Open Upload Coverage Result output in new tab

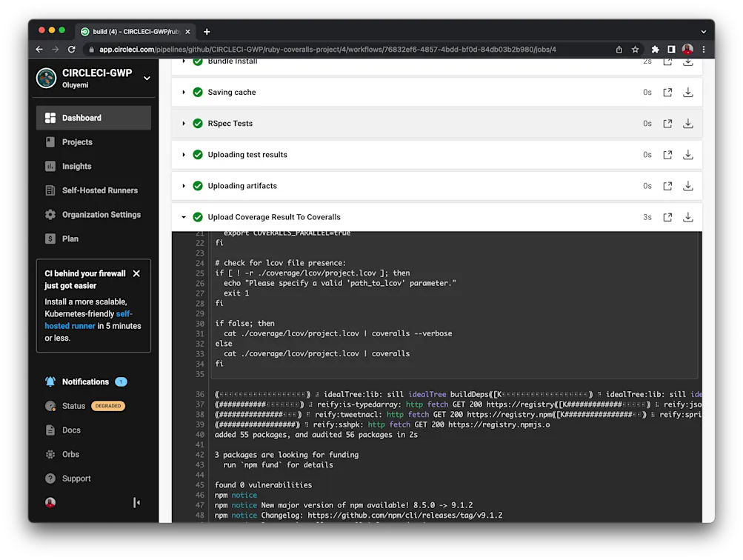point(667,218)
